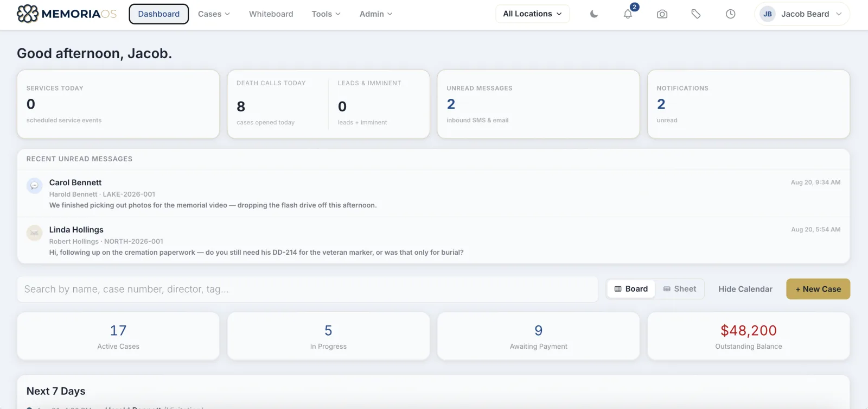Click the MemoriaOS logo
Viewport: 868px width, 409px height.
(x=67, y=14)
